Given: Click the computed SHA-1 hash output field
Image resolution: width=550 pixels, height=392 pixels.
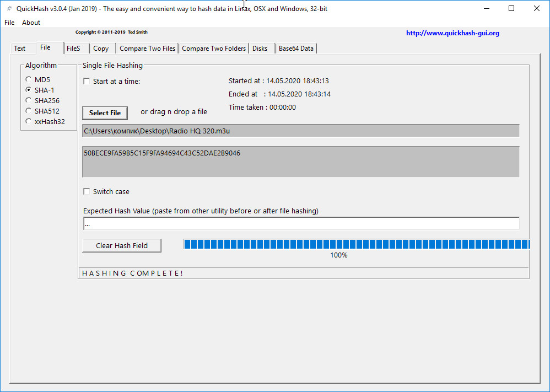Looking at the screenshot, I should [301, 162].
